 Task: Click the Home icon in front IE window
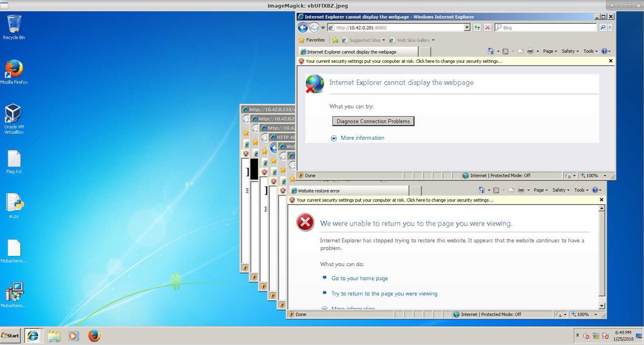point(491,52)
